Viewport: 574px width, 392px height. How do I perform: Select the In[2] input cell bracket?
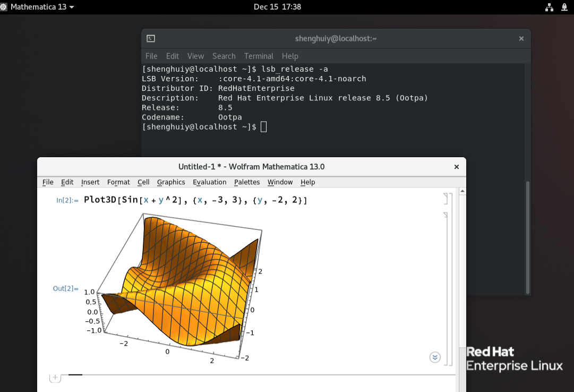pyautogui.click(x=446, y=199)
